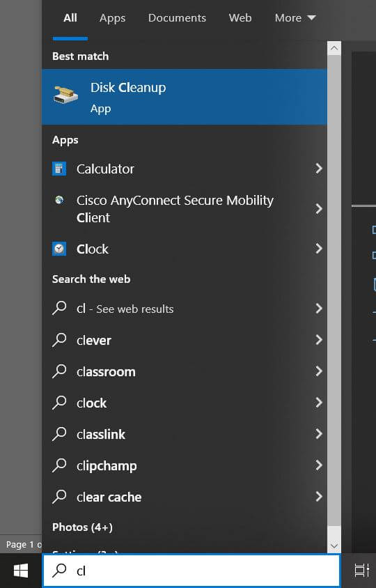This screenshot has height=588, width=376.
Task: Expand the Clock app result chevron
Action: tap(319, 248)
